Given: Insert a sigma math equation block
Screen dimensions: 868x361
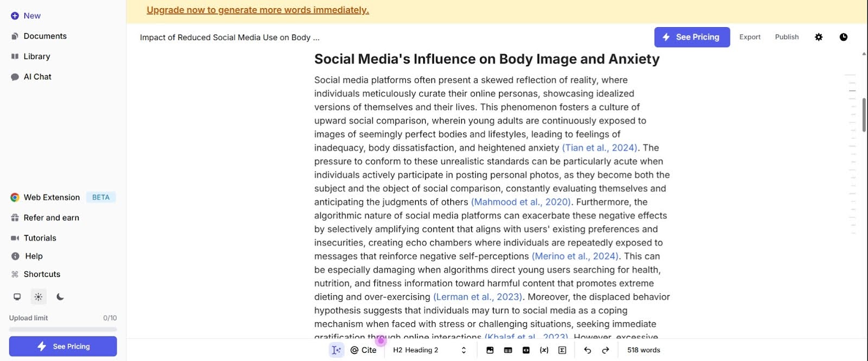Looking at the screenshot, I should [x=562, y=350].
